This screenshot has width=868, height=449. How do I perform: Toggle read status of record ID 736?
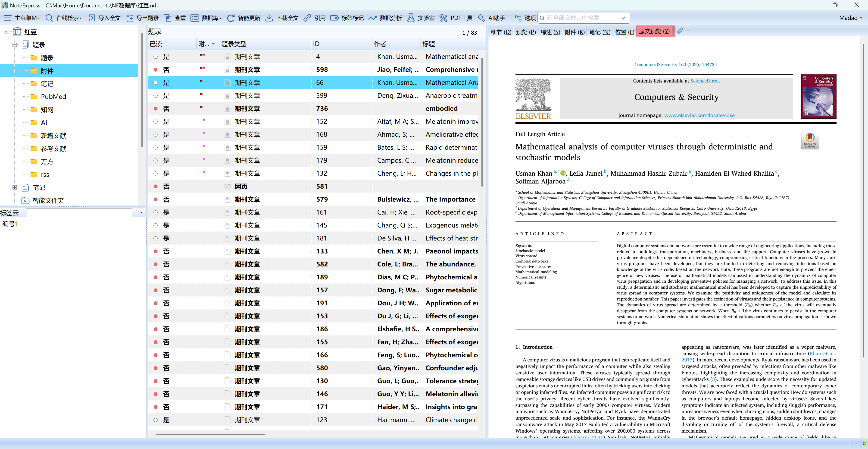coord(155,109)
